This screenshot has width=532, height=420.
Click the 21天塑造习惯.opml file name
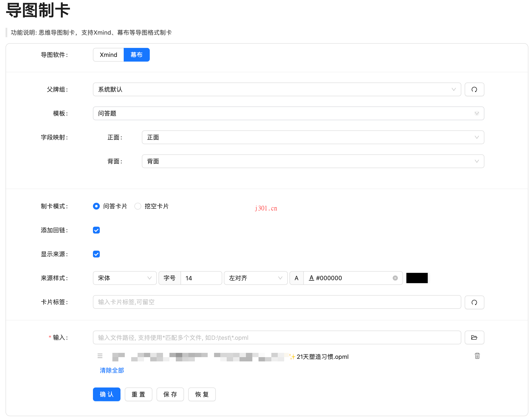[322, 356]
